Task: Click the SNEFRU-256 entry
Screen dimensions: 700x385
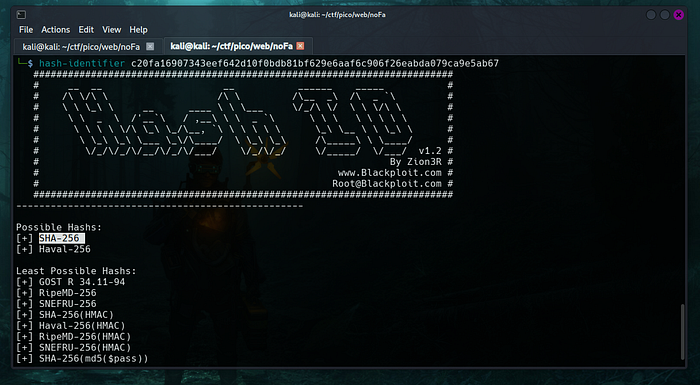Action: pos(67,304)
